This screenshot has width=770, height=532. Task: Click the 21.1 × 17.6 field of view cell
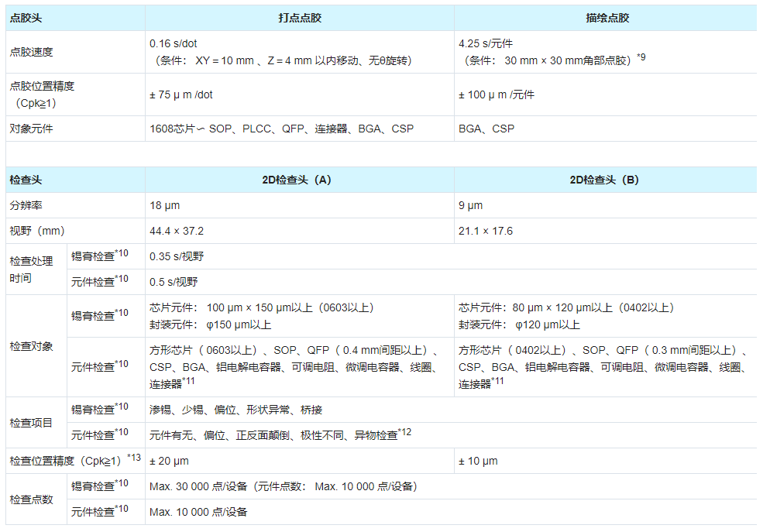pyautogui.click(x=486, y=231)
